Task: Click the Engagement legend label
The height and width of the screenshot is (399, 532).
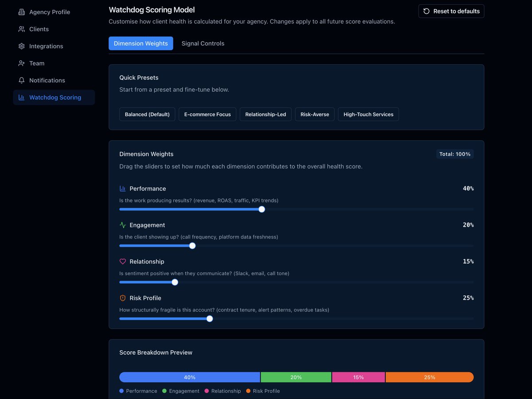Action: [184, 391]
